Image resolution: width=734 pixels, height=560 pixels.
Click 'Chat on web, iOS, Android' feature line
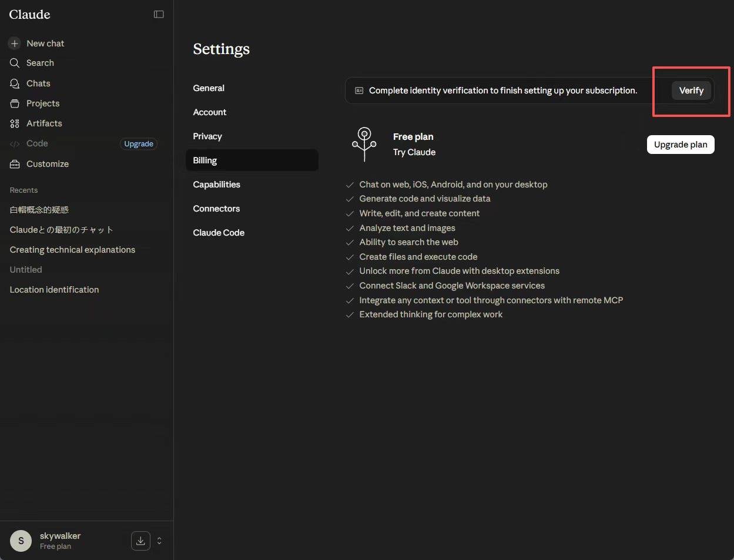pyautogui.click(x=453, y=185)
